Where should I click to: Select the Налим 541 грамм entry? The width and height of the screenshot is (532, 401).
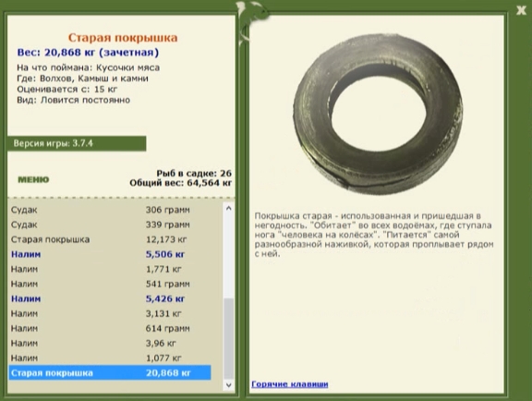[x=110, y=284]
